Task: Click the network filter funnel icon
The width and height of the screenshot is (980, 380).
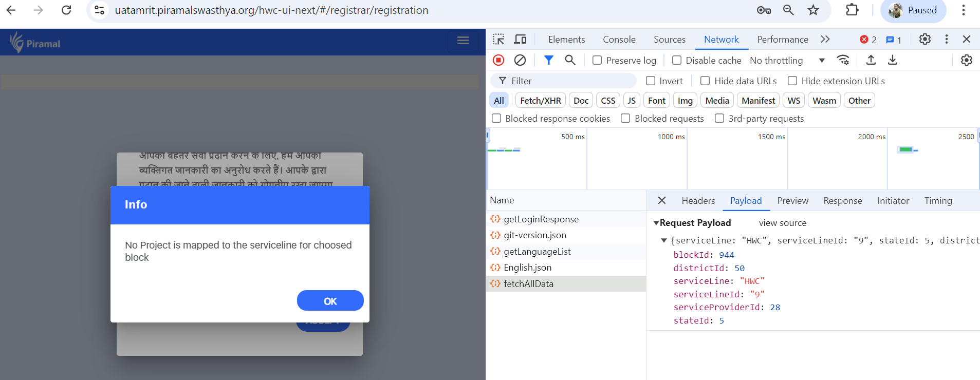Action: point(548,60)
